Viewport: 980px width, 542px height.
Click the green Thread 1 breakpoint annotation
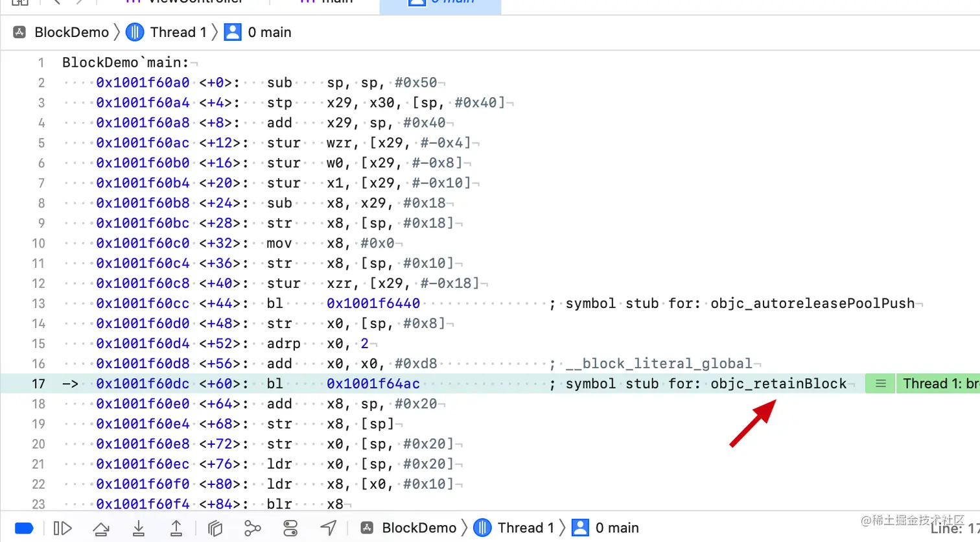point(939,384)
